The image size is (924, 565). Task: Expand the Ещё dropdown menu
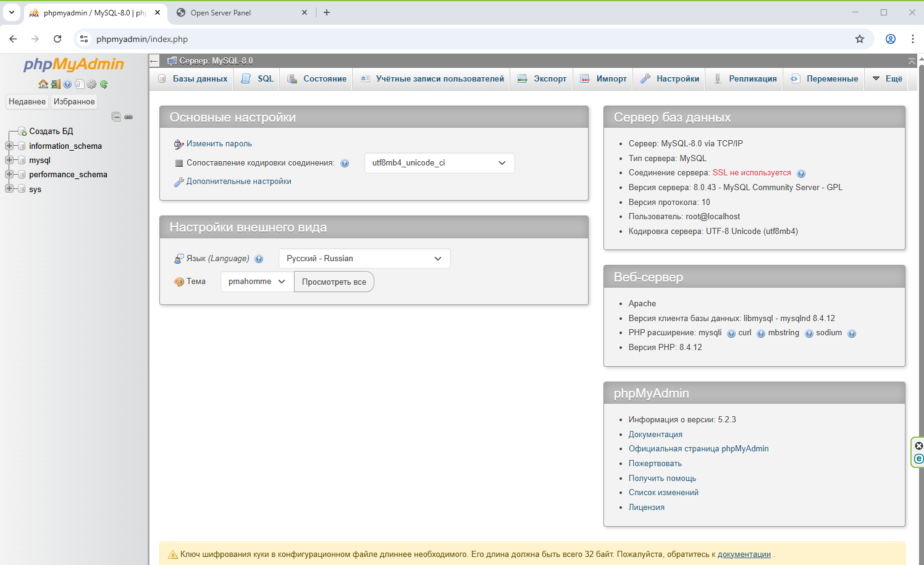pyautogui.click(x=887, y=78)
